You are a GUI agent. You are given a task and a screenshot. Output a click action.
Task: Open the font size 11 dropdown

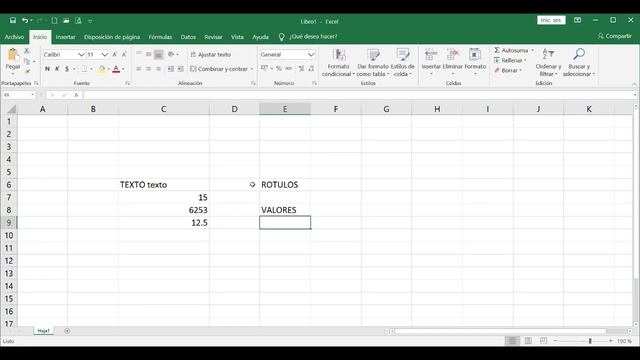(104, 54)
